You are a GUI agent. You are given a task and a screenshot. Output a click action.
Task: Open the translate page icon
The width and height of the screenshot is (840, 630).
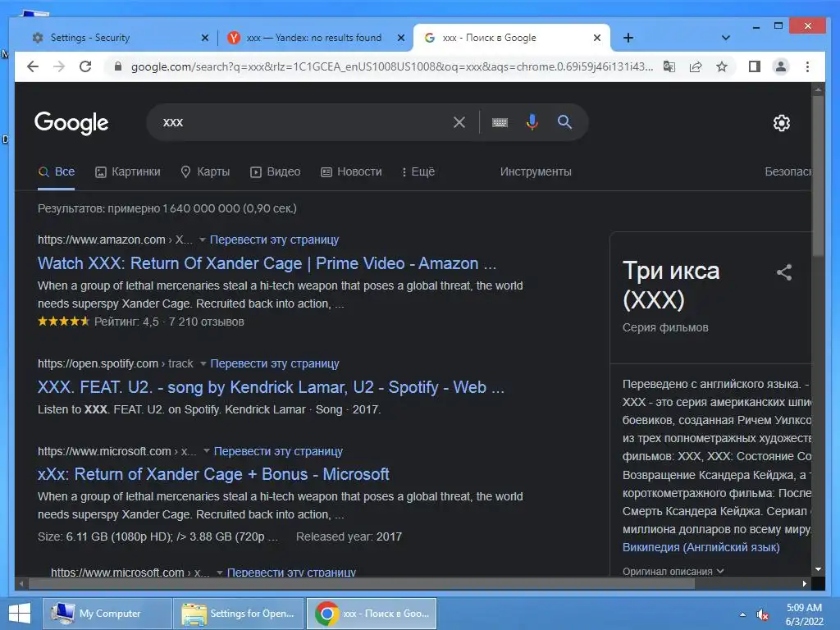coord(669,66)
